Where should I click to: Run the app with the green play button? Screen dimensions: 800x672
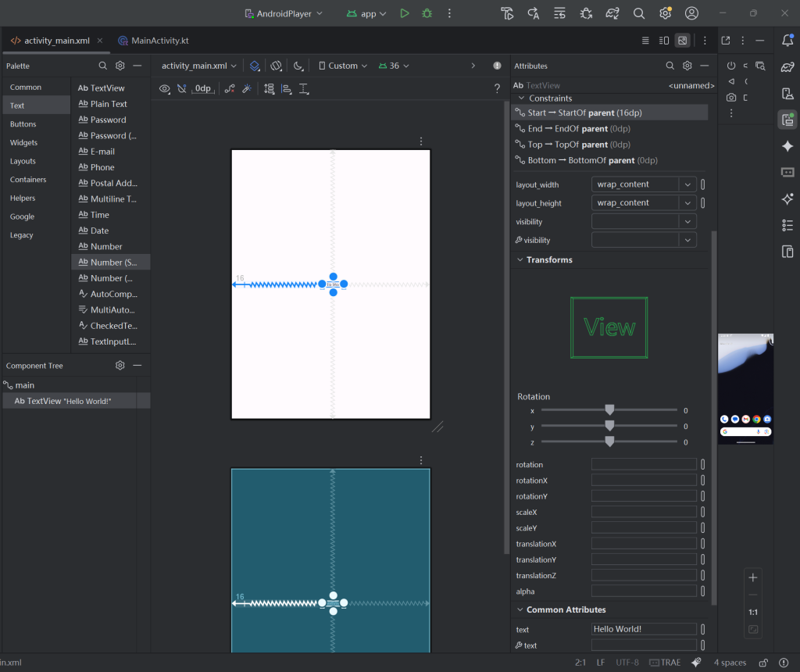(x=405, y=13)
